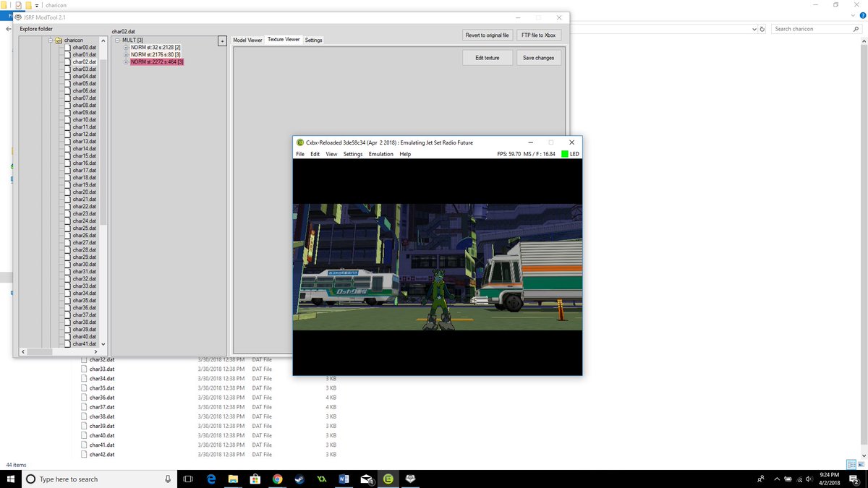Select char18.dat in the folder tree

pyautogui.click(x=84, y=178)
